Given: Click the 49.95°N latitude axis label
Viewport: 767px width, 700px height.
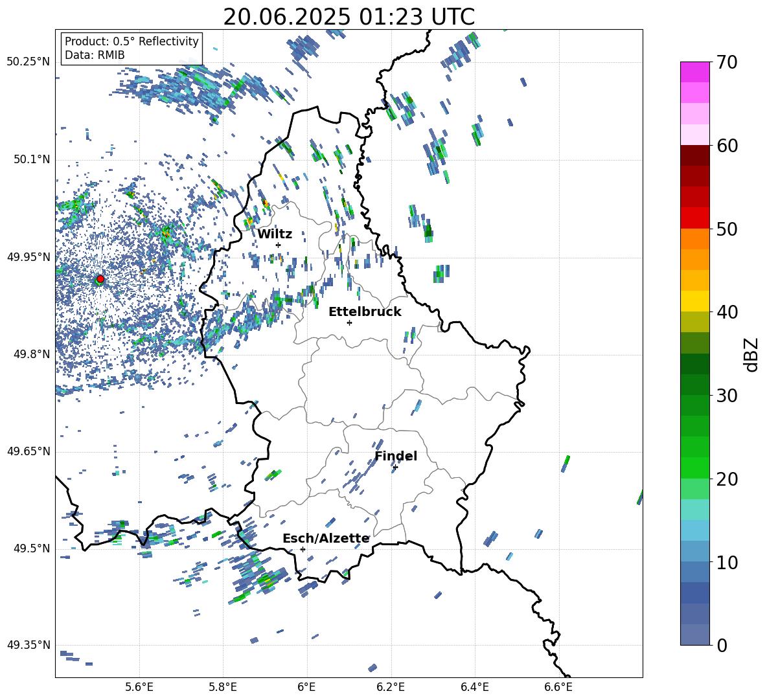Looking at the screenshot, I should coord(29,257).
